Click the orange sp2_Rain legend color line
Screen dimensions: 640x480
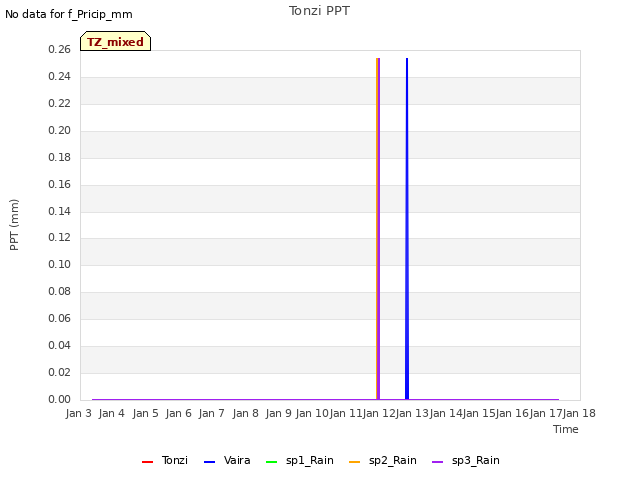click(x=355, y=462)
